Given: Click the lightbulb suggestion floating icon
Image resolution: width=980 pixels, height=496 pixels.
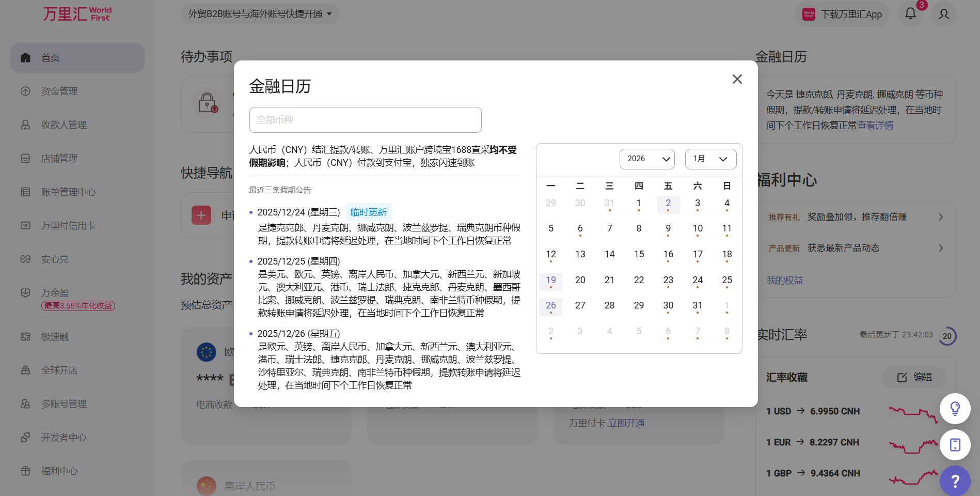Looking at the screenshot, I should click(x=955, y=409).
